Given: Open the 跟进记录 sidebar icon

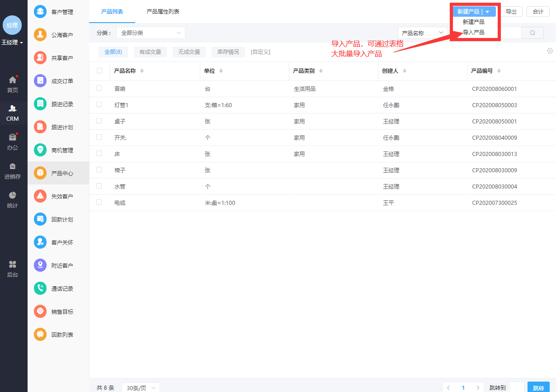Looking at the screenshot, I should point(40,104).
